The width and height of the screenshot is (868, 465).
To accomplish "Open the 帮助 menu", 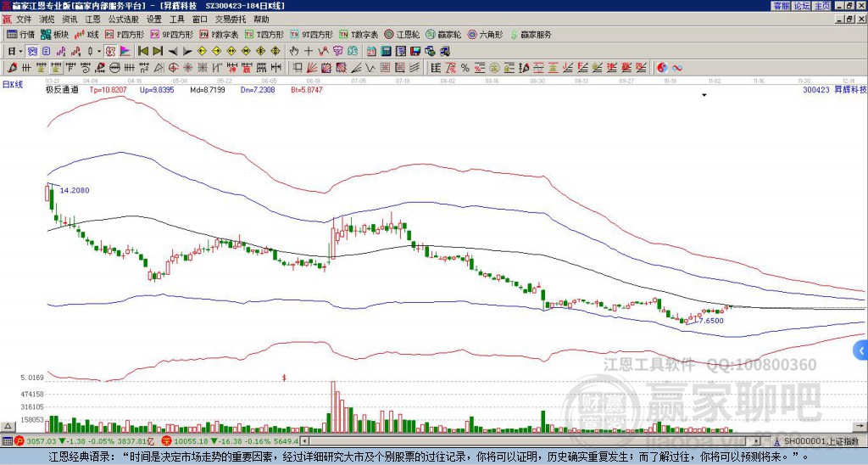I will click(x=261, y=20).
